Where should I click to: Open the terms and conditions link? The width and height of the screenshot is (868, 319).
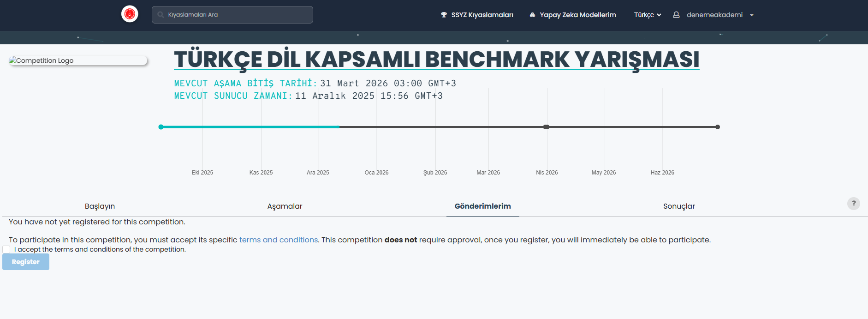point(278,240)
